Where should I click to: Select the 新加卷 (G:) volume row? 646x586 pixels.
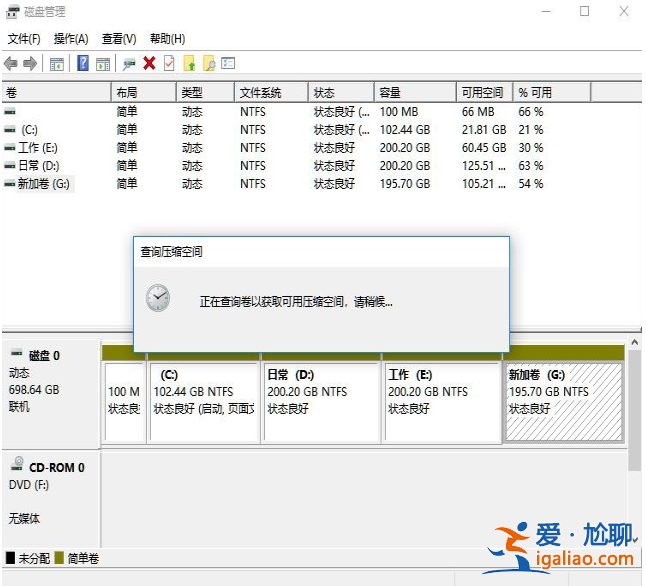click(x=44, y=184)
